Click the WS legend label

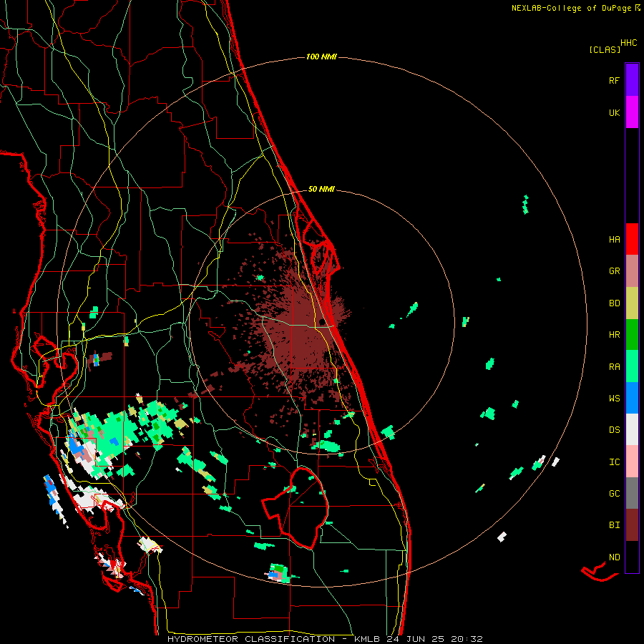pyautogui.click(x=614, y=399)
